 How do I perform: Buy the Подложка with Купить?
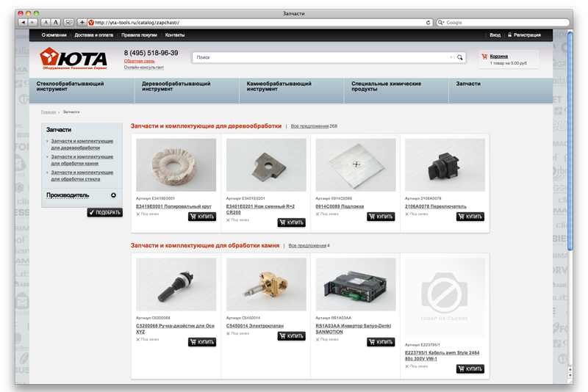(x=381, y=217)
